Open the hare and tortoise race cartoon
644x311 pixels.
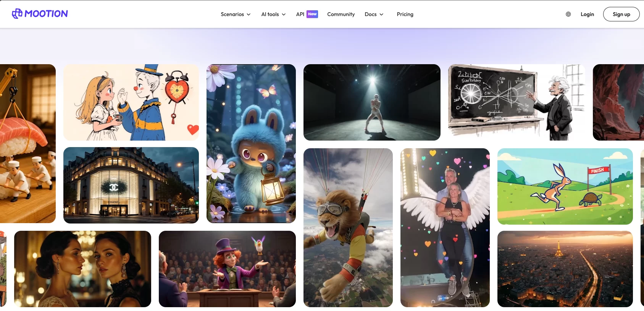tap(565, 186)
